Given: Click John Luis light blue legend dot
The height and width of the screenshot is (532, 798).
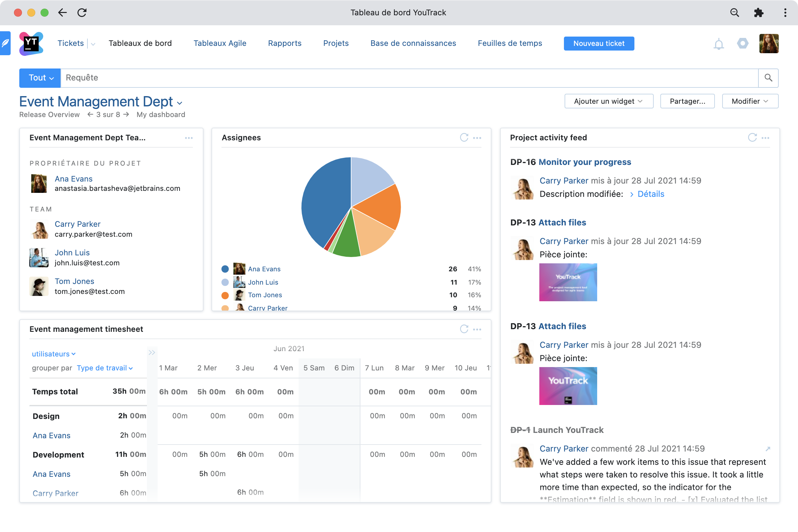Looking at the screenshot, I should (x=225, y=282).
